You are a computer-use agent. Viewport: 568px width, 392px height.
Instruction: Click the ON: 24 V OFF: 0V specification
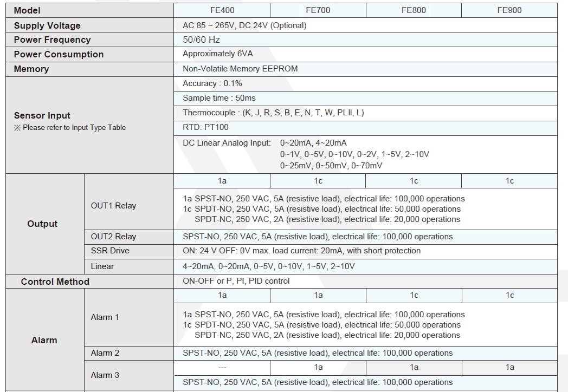coord(302,251)
